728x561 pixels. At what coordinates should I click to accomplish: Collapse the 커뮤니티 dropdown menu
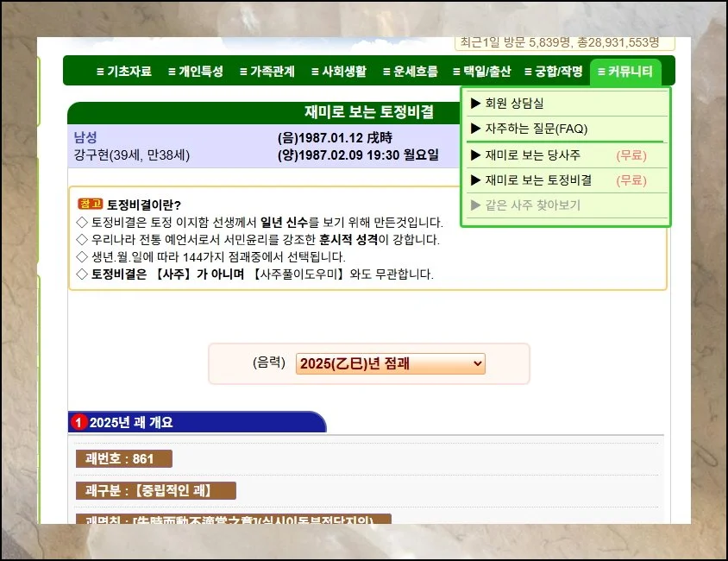tap(625, 72)
